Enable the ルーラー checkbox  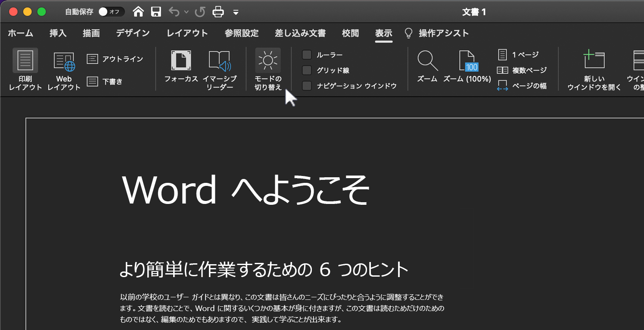tap(307, 55)
